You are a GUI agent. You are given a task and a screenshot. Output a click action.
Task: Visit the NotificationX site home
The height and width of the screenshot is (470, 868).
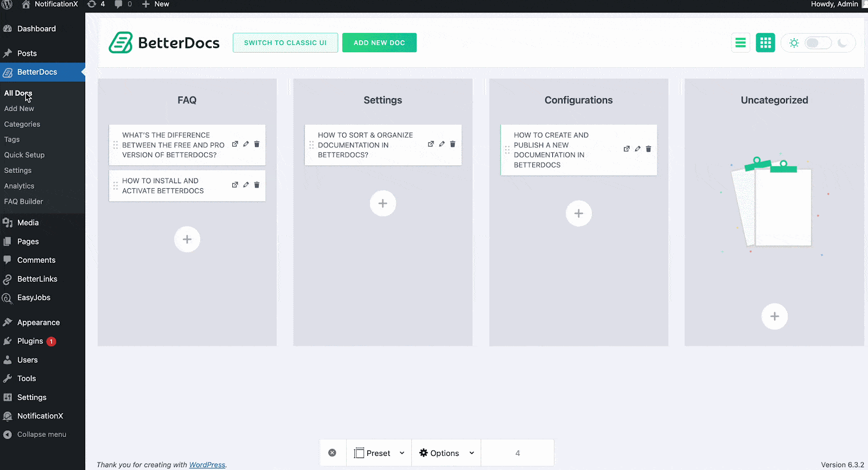click(50, 4)
